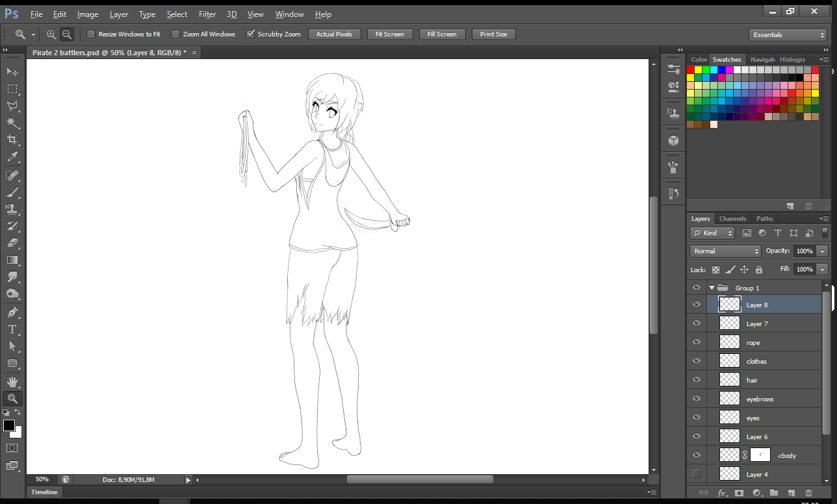Enable Resize Windows to Fit checkbox
The image size is (837, 504).
(91, 34)
